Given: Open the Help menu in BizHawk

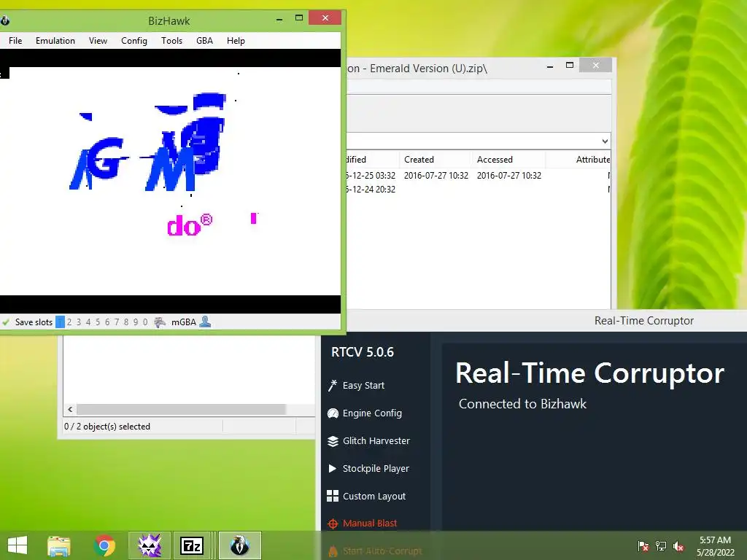Looking at the screenshot, I should click(x=236, y=41).
